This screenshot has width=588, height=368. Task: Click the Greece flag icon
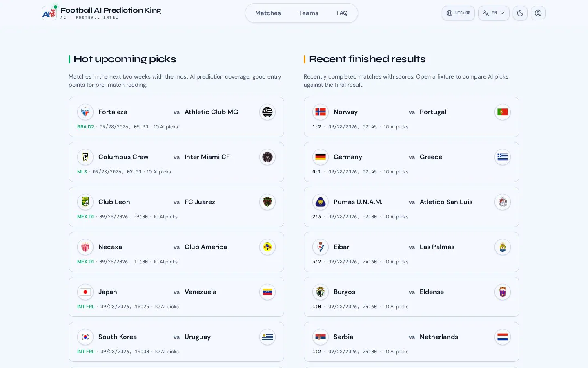pyautogui.click(x=503, y=157)
